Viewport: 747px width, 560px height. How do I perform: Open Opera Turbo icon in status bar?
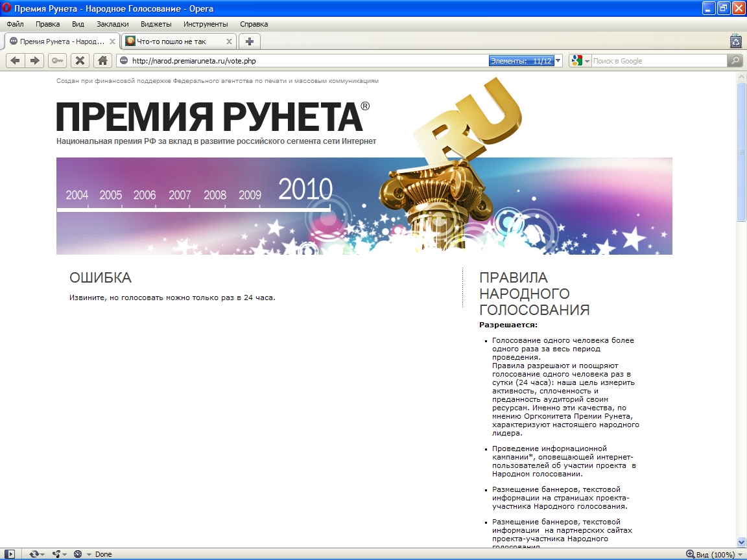click(x=78, y=554)
